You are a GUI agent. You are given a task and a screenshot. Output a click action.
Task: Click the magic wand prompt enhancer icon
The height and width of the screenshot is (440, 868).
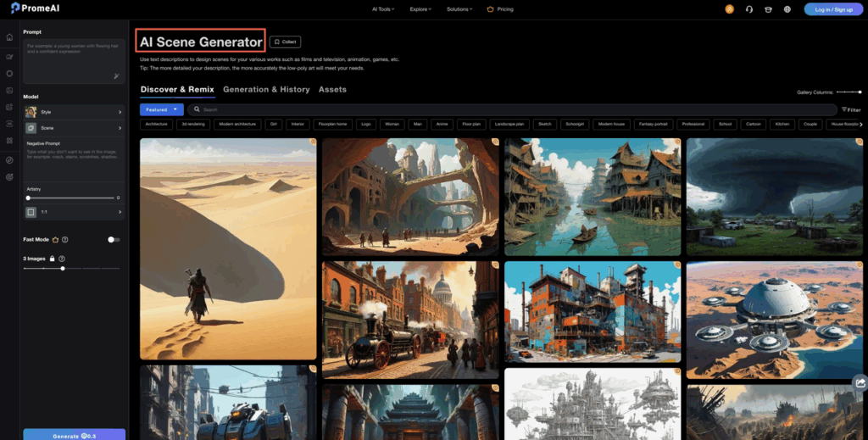[x=117, y=75]
